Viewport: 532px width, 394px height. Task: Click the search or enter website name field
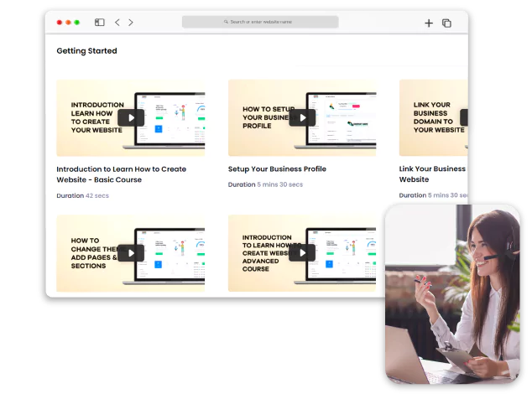260,22
